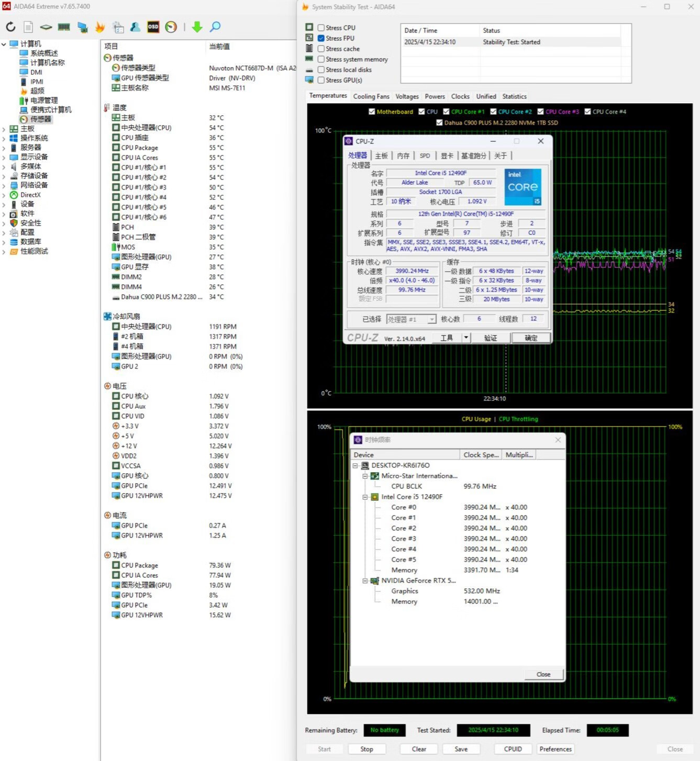Open the 处理器 #1 selection dropdown in CPU-Z

pyautogui.click(x=432, y=319)
